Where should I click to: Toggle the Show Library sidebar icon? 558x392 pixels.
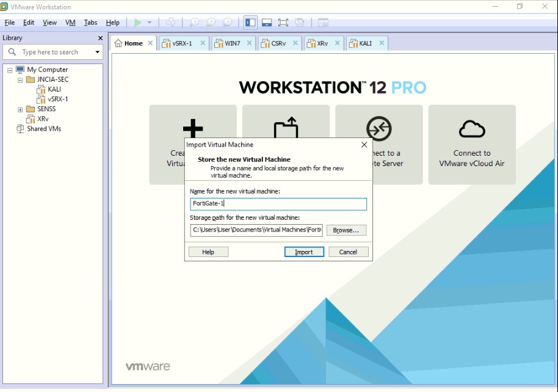pyautogui.click(x=250, y=23)
